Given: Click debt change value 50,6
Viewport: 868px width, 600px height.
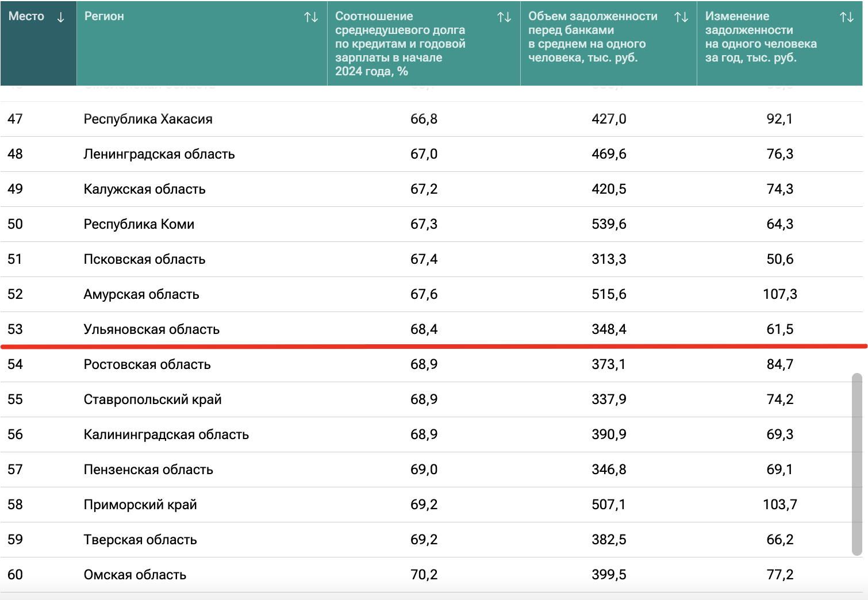Looking at the screenshot, I should (779, 259).
